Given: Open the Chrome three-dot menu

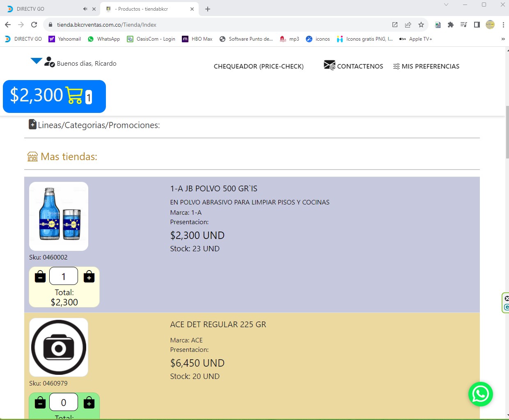Looking at the screenshot, I should pyautogui.click(x=503, y=25).
